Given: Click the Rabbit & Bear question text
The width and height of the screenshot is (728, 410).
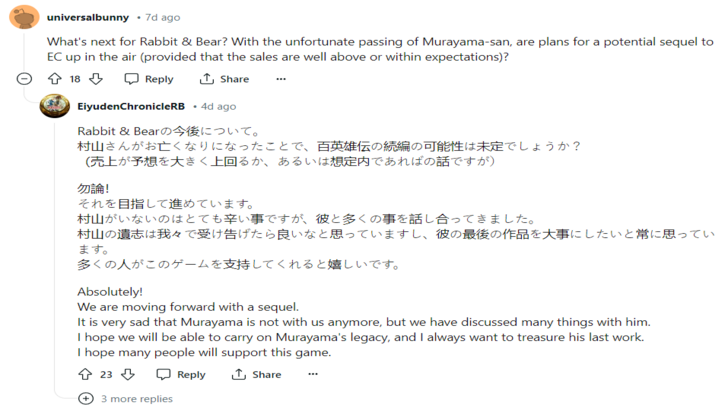Looking at the screenshot, I should [x=380, y=49].
